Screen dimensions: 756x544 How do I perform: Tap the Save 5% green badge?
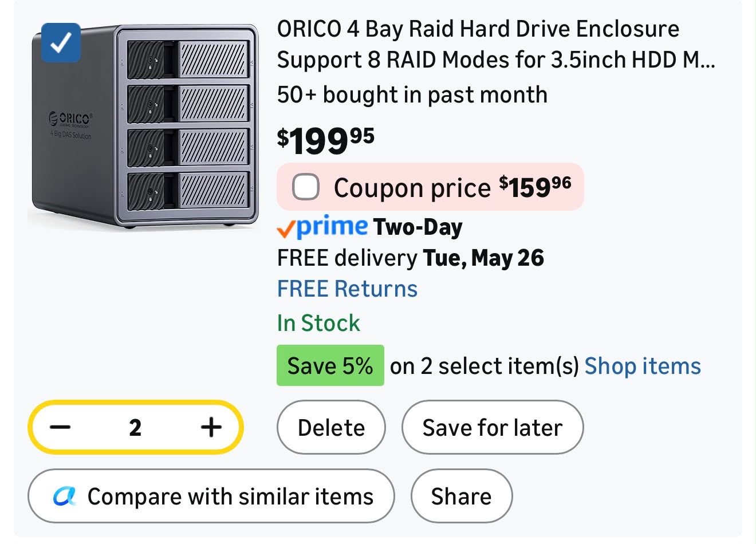tap(330, 365)
